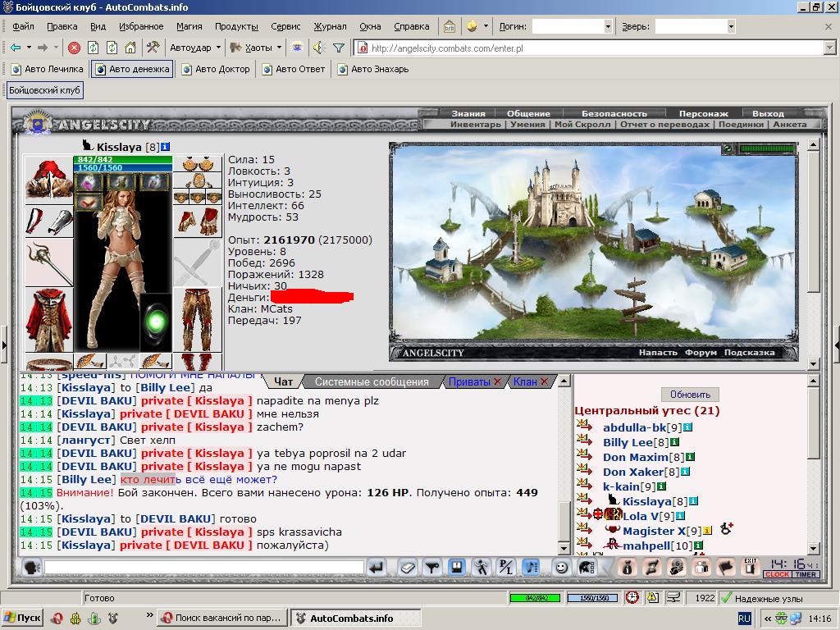Viewport: 840px width, 630px height.
Task: Toggle the Авто Доктор button
Action: [216, 69]
